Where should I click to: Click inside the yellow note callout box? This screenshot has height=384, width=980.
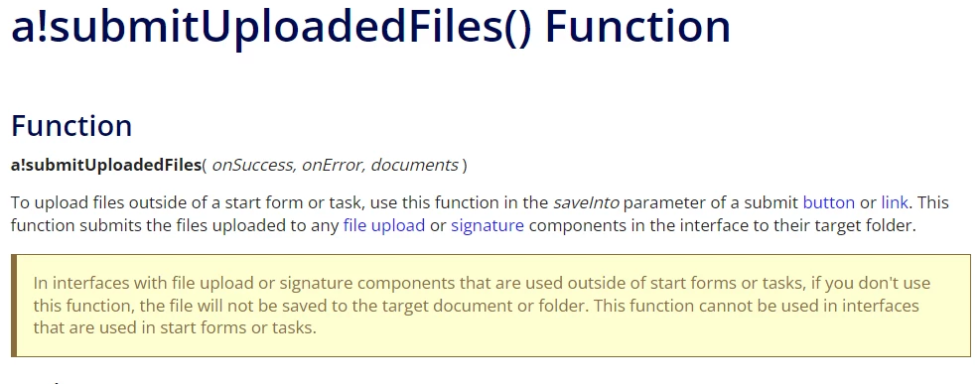click(490, 306)
